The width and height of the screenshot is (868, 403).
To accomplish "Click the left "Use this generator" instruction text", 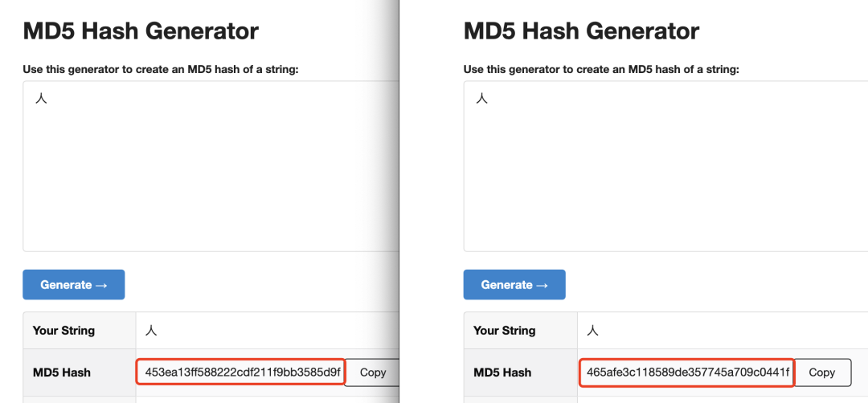I will coord(161,70).
